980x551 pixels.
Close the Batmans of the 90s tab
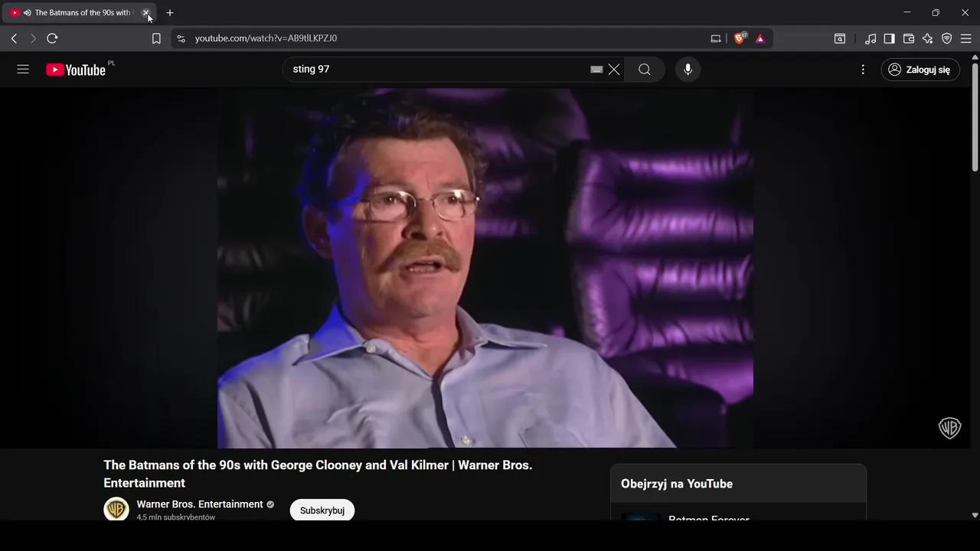click(x=145, y=13)
